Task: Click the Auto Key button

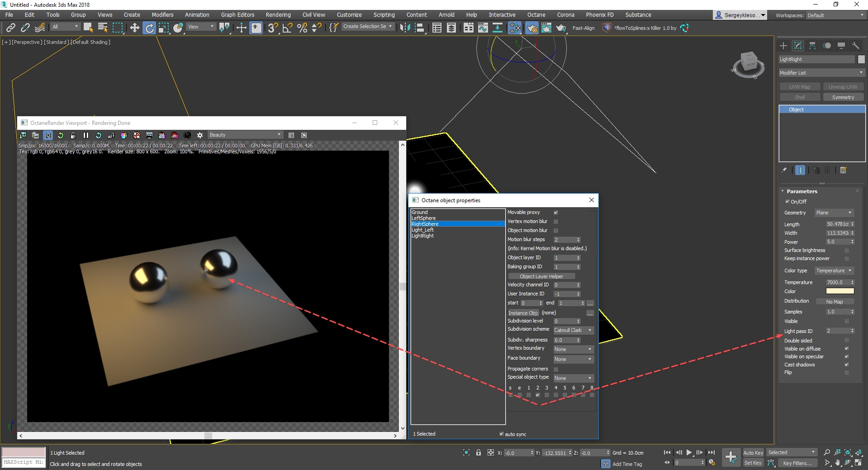Action: pyautogui.click(x=753, y=453)
